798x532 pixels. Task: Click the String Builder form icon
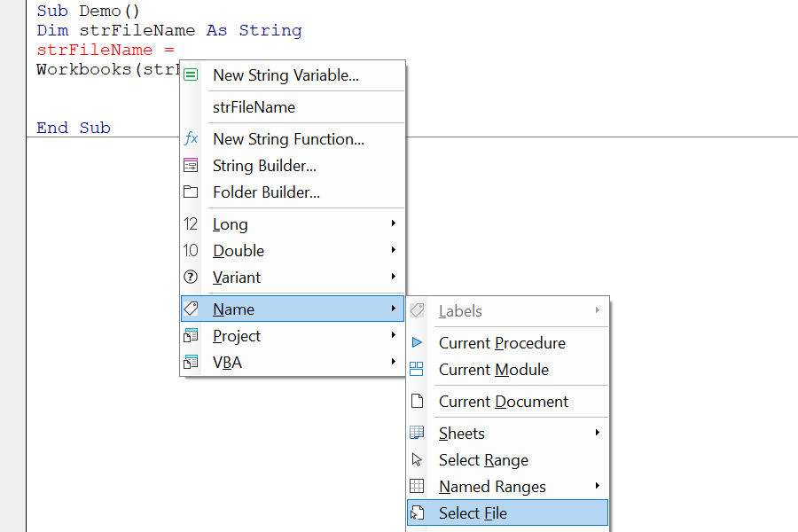191,166
